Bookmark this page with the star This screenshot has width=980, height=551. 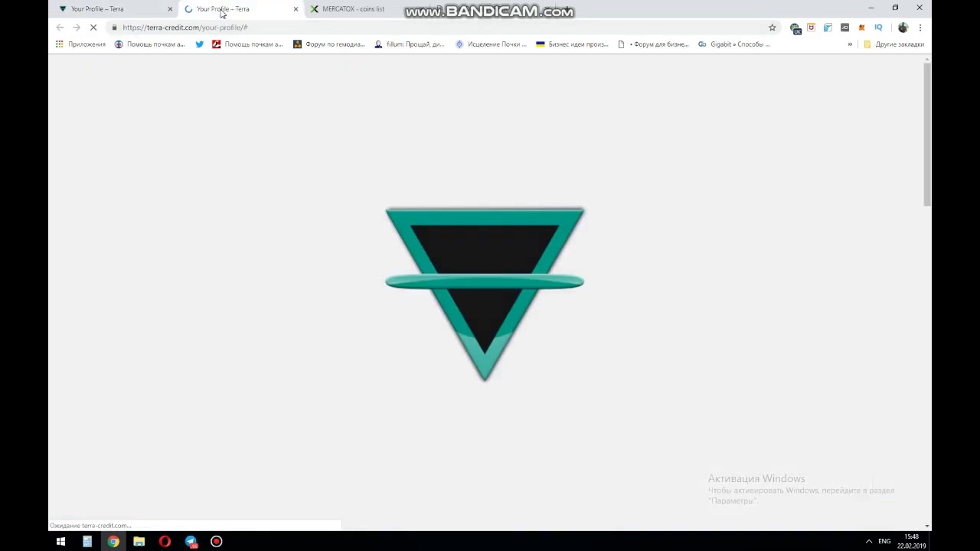pyautogui.click(x=772, y=28)
